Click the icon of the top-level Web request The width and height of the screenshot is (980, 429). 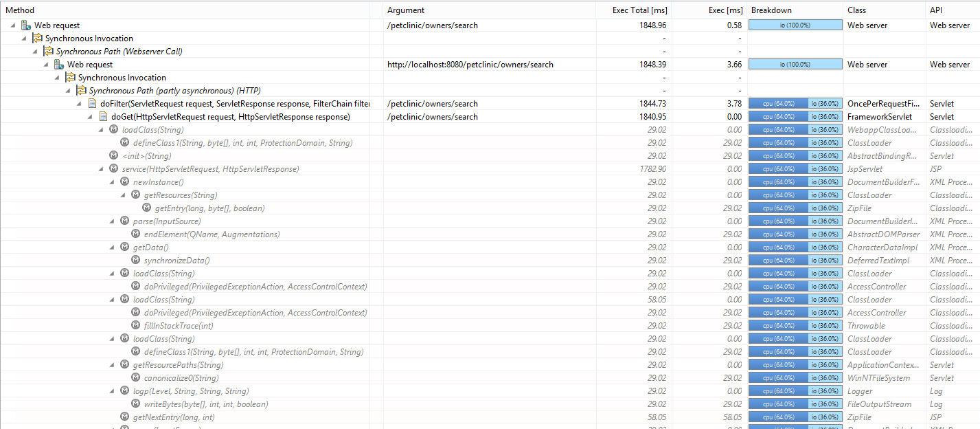(26, 25)
